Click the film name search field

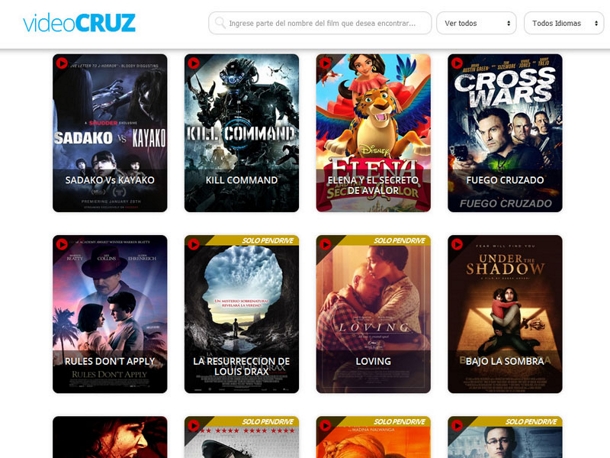326,23
